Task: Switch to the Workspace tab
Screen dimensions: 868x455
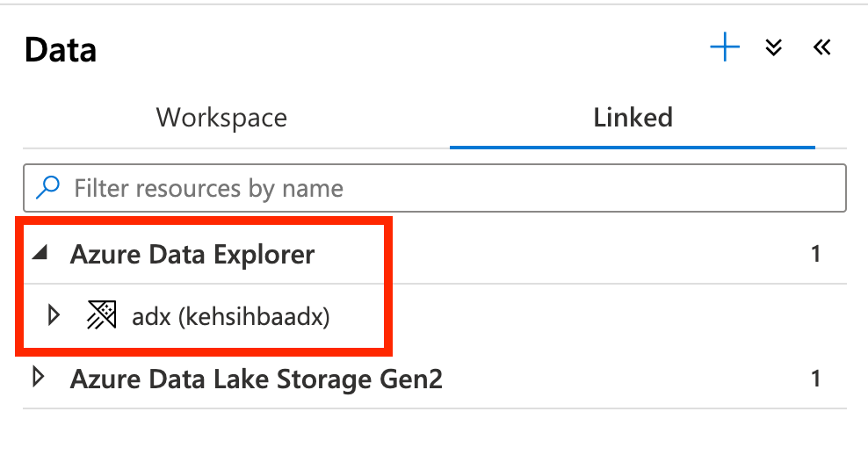Action: (x=221, y=117)
